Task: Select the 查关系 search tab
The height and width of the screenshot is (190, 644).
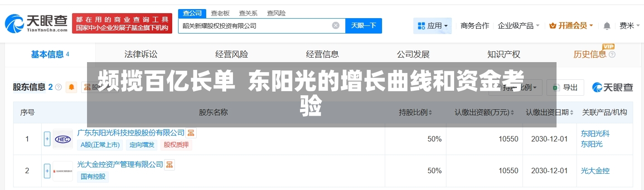Action: (248, 13)
